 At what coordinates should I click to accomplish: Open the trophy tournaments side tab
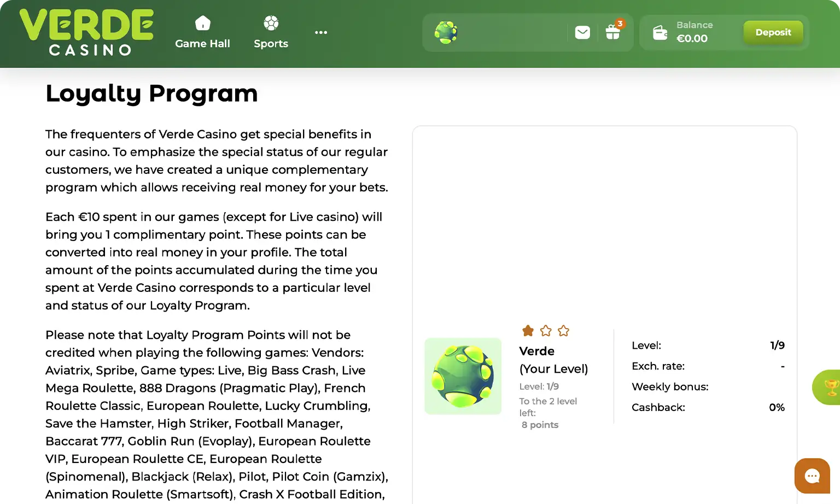tap(827, 387)
